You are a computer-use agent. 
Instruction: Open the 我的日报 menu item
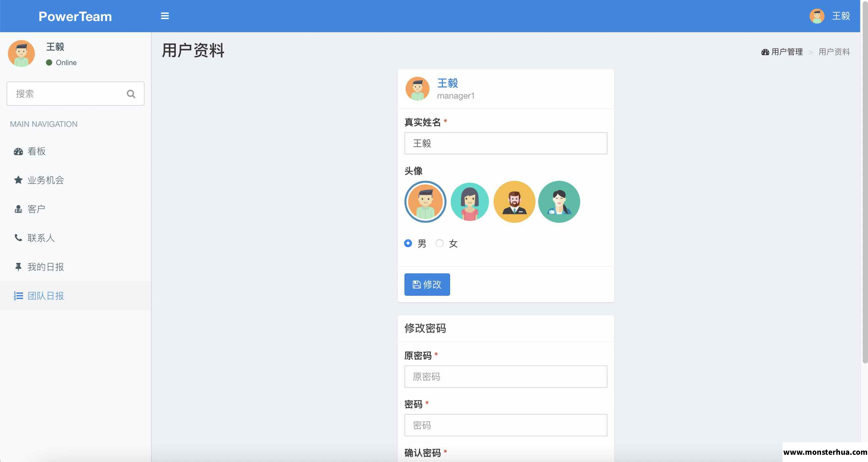click(x=76, y=267)
